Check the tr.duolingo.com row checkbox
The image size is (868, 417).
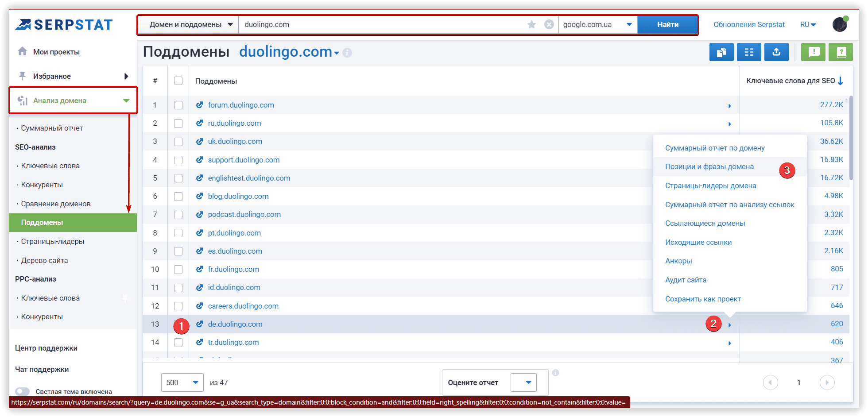click(x=178, y=342)
